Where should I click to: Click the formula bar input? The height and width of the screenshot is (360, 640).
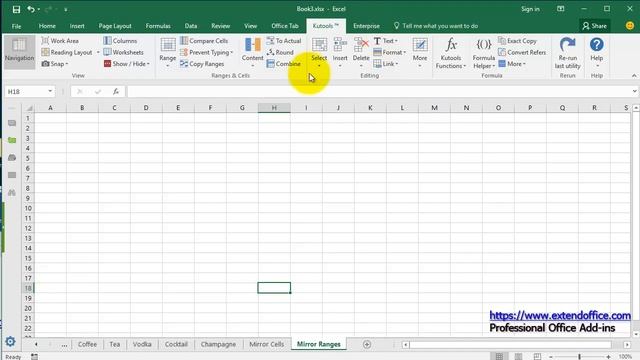pos(379,91)
